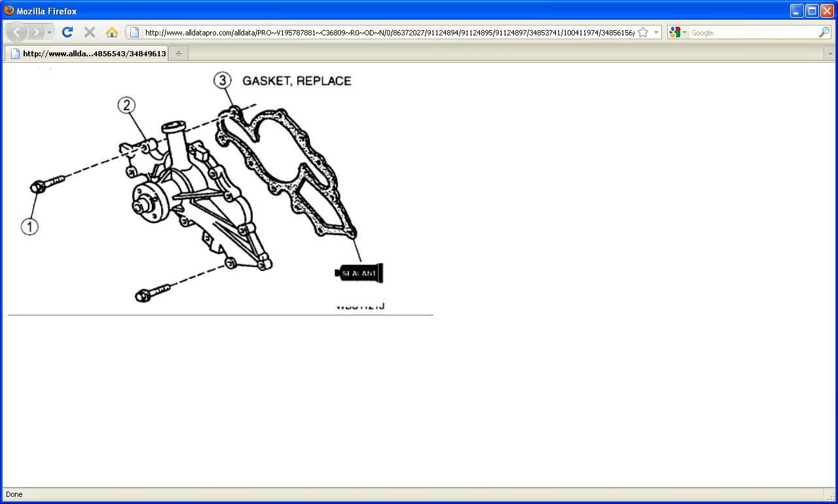Open the list all tabs dropdown
This screenshot has width=838, height=504.
tap(830, 54)
